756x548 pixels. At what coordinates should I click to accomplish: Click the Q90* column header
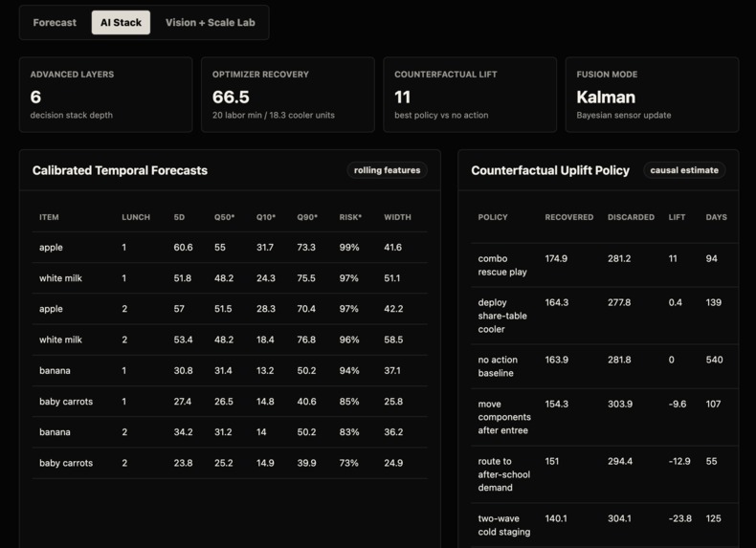[307, 217]
